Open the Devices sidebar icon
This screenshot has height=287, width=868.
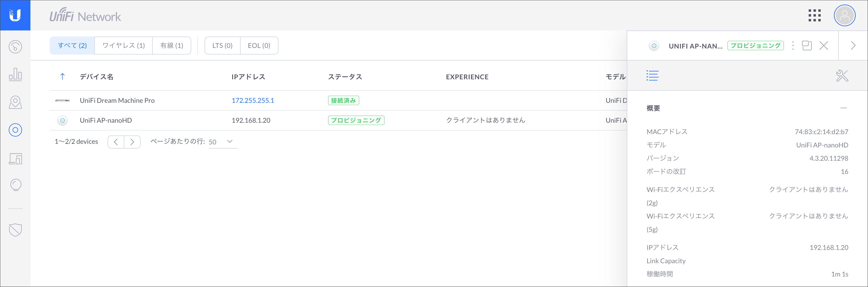coord(15,130)
